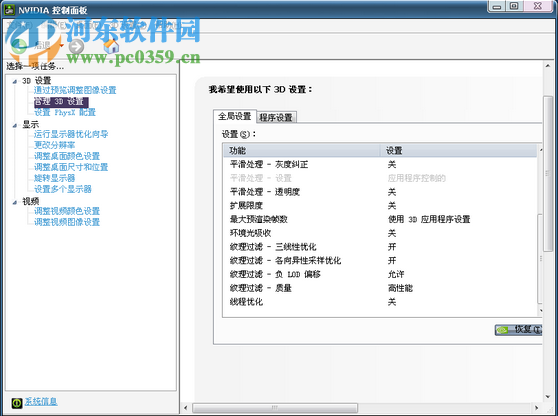Click main panel scroll up arrow
Image resolution: width=558 pixels, height=416 pixels.
point(548,66)
